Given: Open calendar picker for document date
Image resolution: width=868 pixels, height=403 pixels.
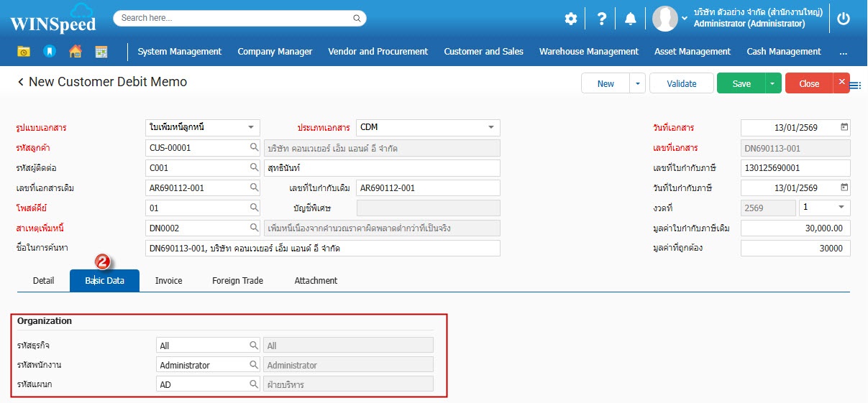Looking at the screenshot, I should click(x=844, y=128).
